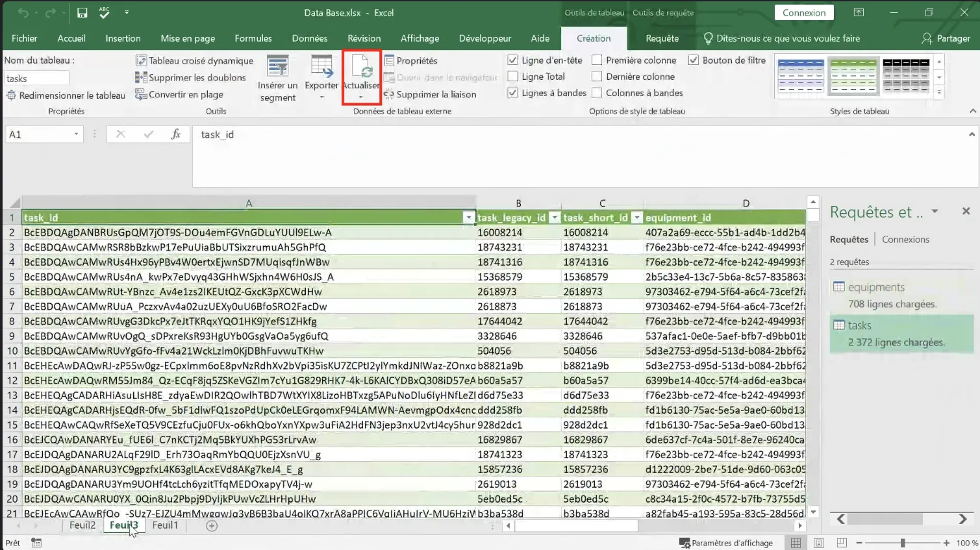Click the fx insert function icon
Screen dimensions: 980x550
click(x=175, y=134)
